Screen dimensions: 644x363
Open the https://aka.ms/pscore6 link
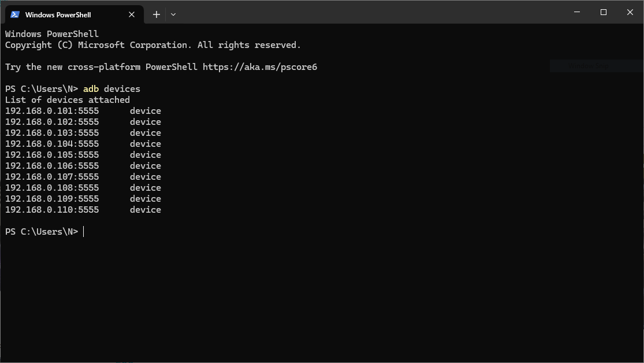point(260,67)
